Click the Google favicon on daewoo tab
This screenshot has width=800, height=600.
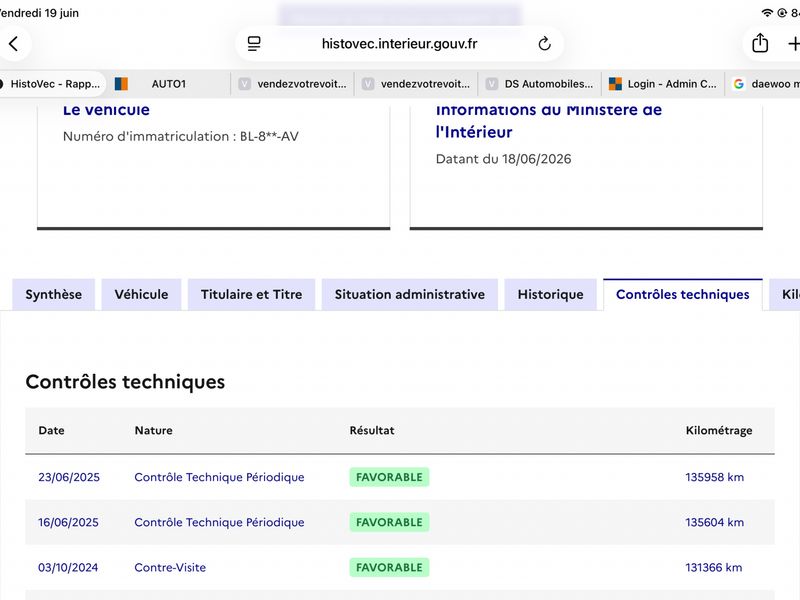[x=738, y=84]
